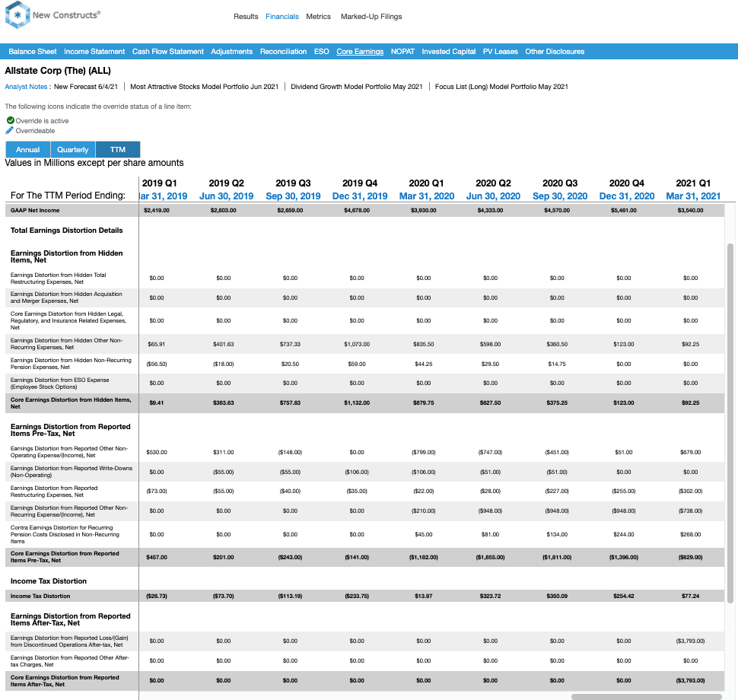Open the Financials top navigation item
This screenshot has width=738, height=700.
tap(282, 17)
